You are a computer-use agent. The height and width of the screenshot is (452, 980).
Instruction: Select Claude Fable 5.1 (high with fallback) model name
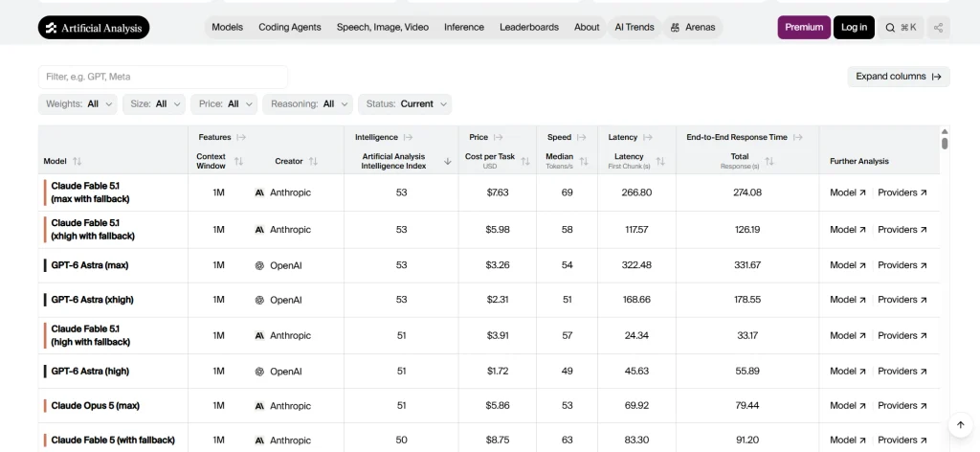(x=91, y=335)
